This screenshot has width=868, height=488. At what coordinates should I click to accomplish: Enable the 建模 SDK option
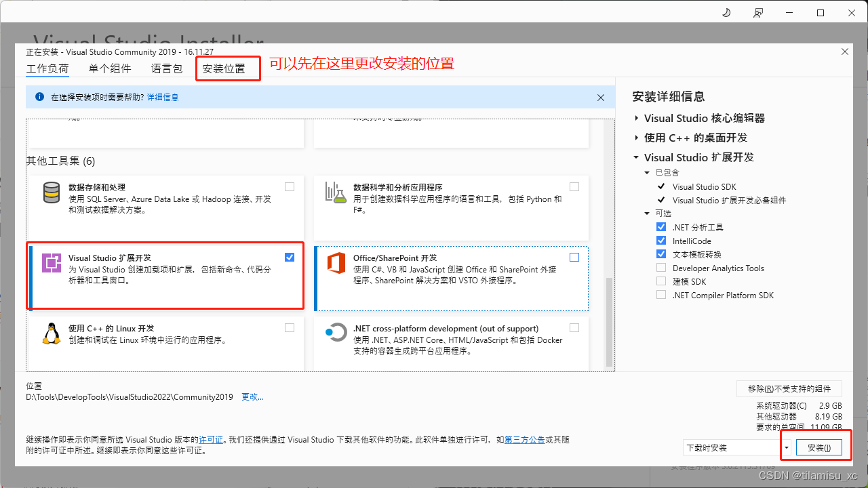pos(661,281)
